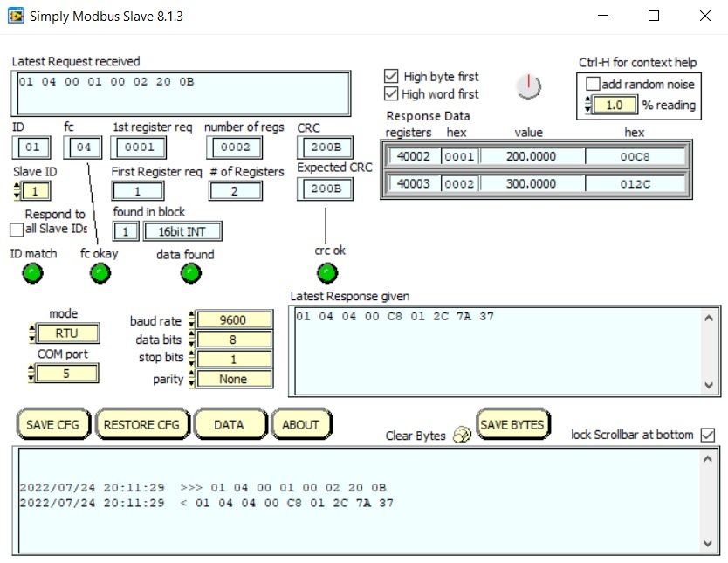Click the CRC 200B field
This screenshot has height=563, width=728.
coord(325,148)
